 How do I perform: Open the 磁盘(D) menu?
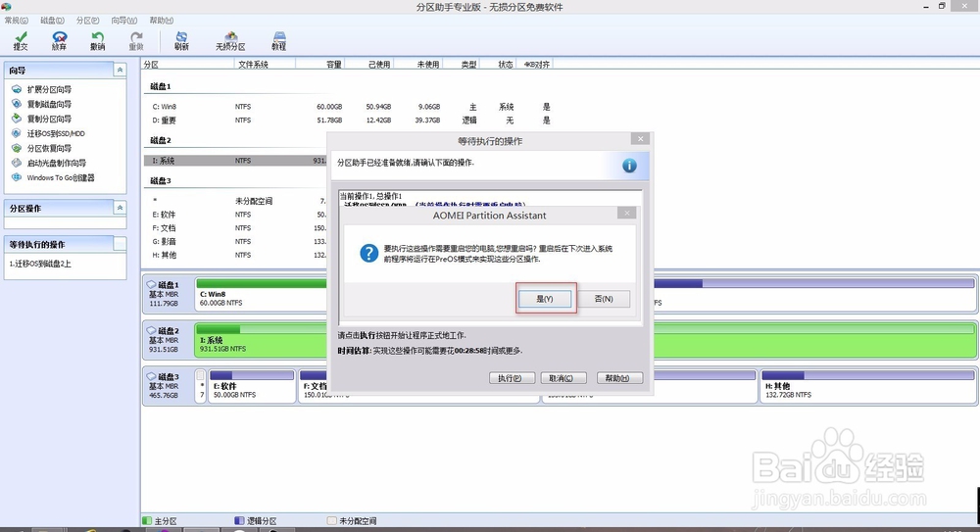[53, 21]
